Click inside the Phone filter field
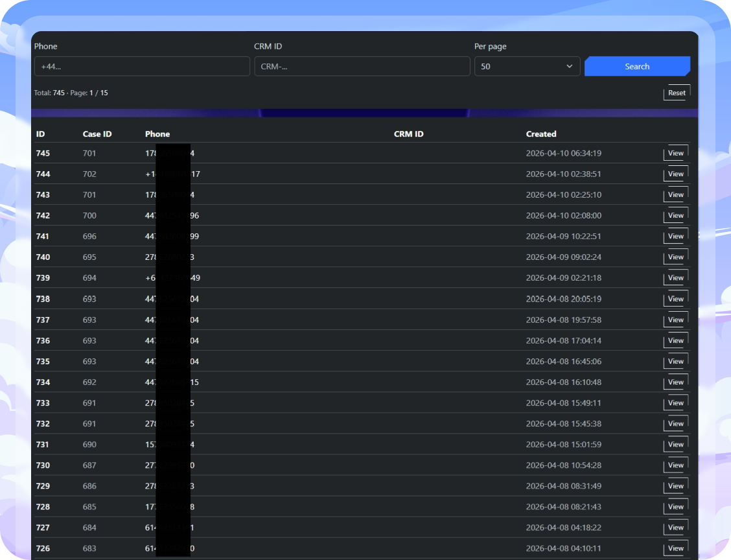Screen dimensions: 731x560 click(x=141, y=66)
